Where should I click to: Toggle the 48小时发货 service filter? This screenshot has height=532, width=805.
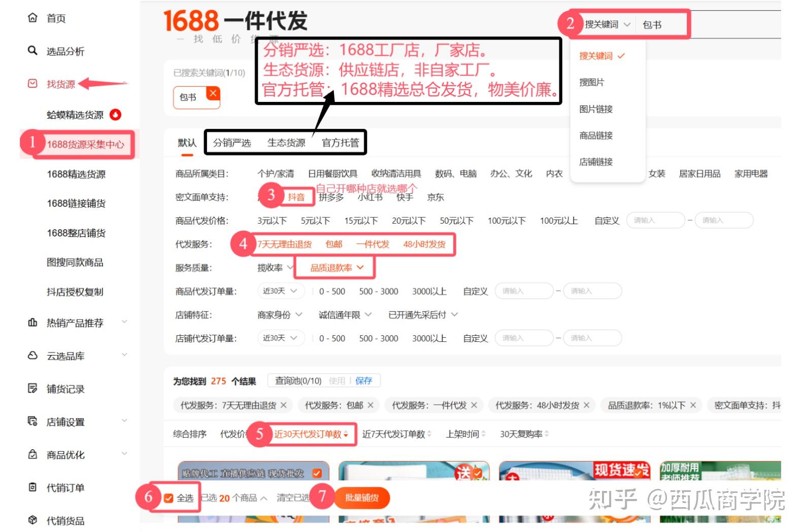point(424,244)
